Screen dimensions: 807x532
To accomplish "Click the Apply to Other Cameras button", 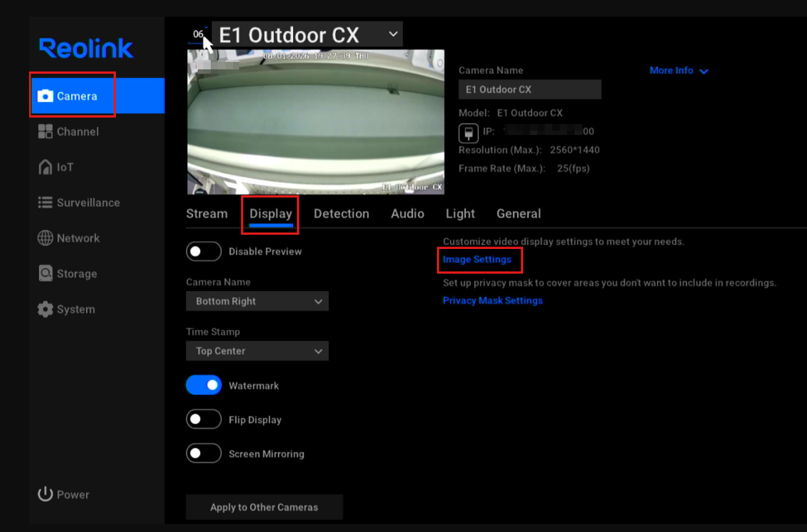I will click(264, 507).
